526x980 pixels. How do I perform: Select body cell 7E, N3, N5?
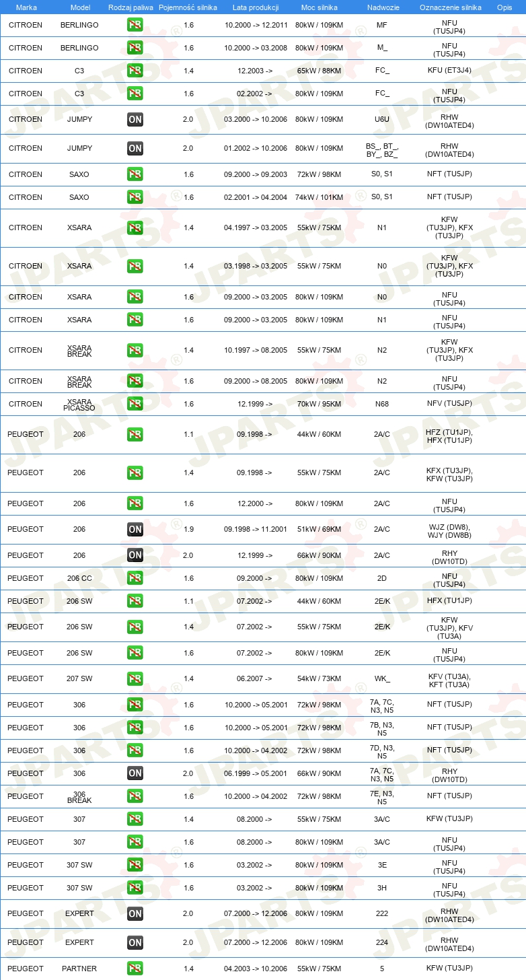(x=382, y=798)
